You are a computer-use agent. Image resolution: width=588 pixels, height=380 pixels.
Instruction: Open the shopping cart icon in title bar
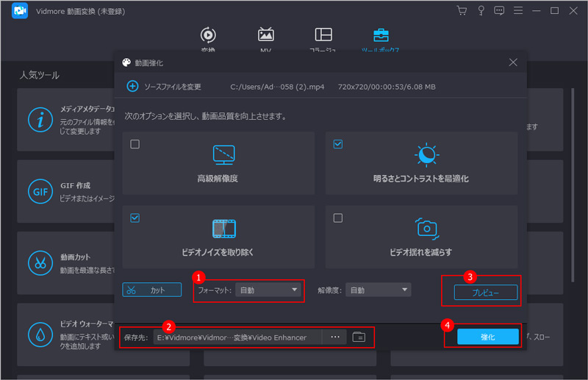[x=462, y=10]
